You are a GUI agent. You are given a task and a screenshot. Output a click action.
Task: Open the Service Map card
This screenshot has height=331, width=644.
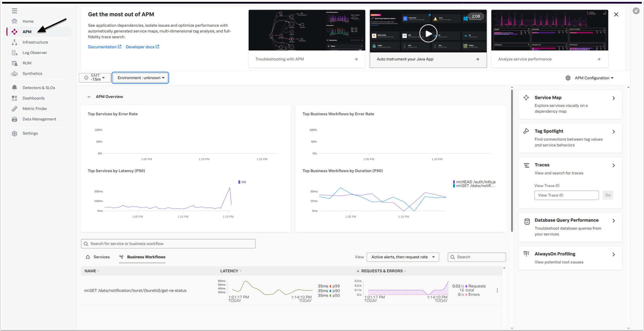[x=570, y=104]
